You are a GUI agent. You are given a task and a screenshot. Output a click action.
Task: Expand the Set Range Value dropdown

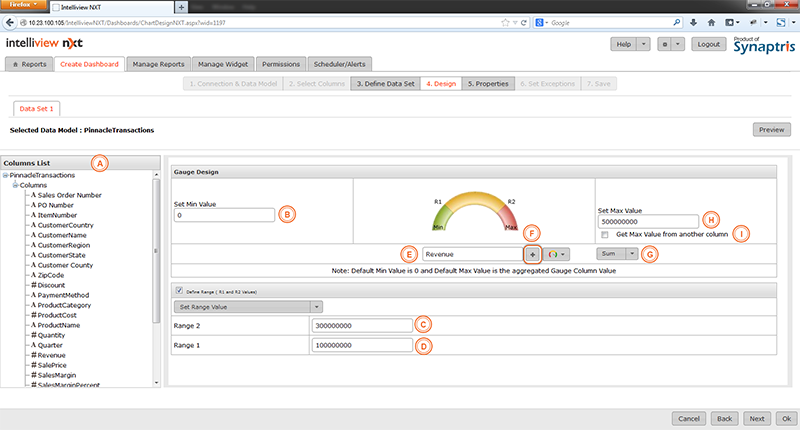click(x=247, y=306)
